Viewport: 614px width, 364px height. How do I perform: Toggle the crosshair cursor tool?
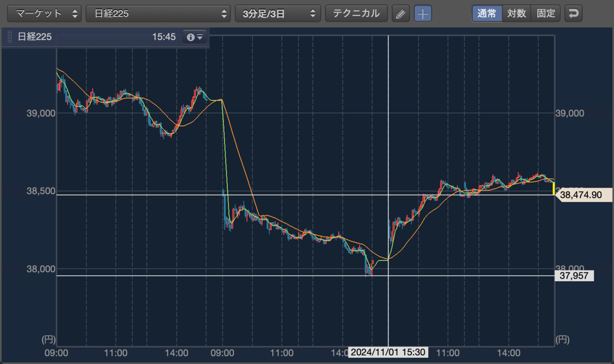pyautogui.click(x=423, y=14)
